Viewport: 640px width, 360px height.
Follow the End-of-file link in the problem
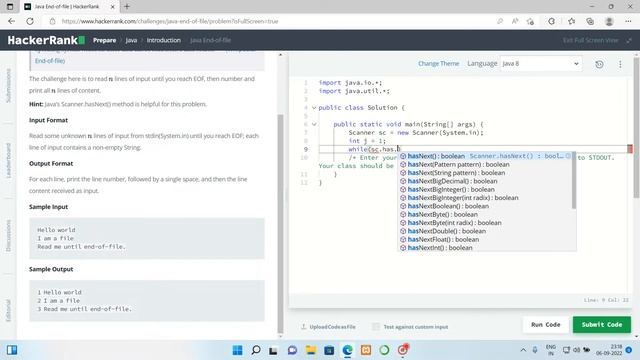pos(50,61)
